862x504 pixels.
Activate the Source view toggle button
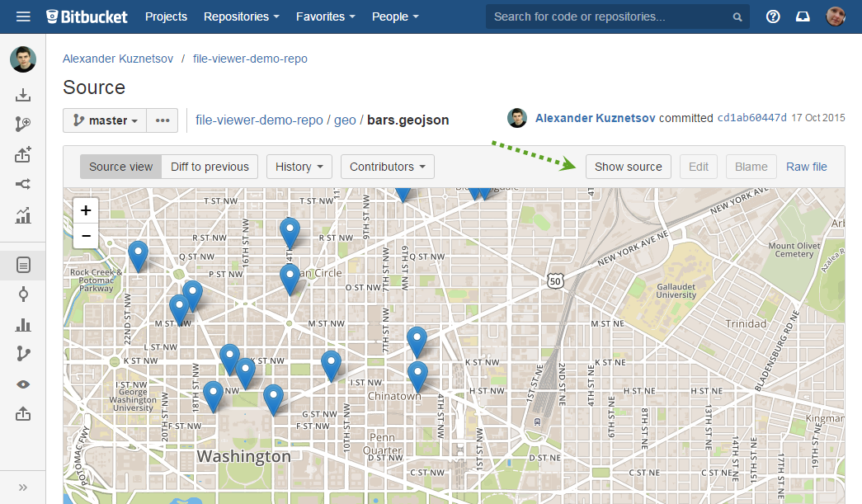click(121, 167)
